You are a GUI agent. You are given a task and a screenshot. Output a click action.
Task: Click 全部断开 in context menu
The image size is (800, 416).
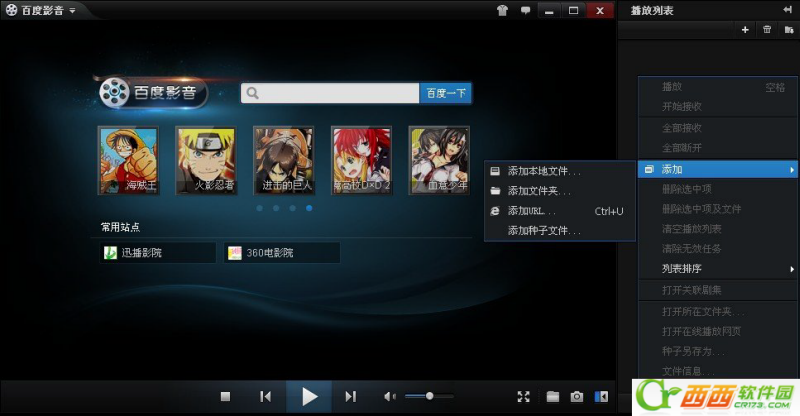click(x=717, y=148)
